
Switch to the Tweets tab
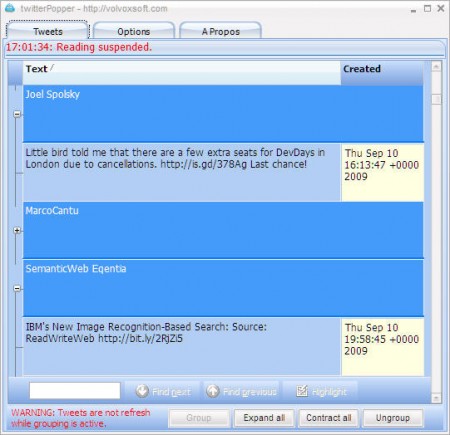pos(47,31)
